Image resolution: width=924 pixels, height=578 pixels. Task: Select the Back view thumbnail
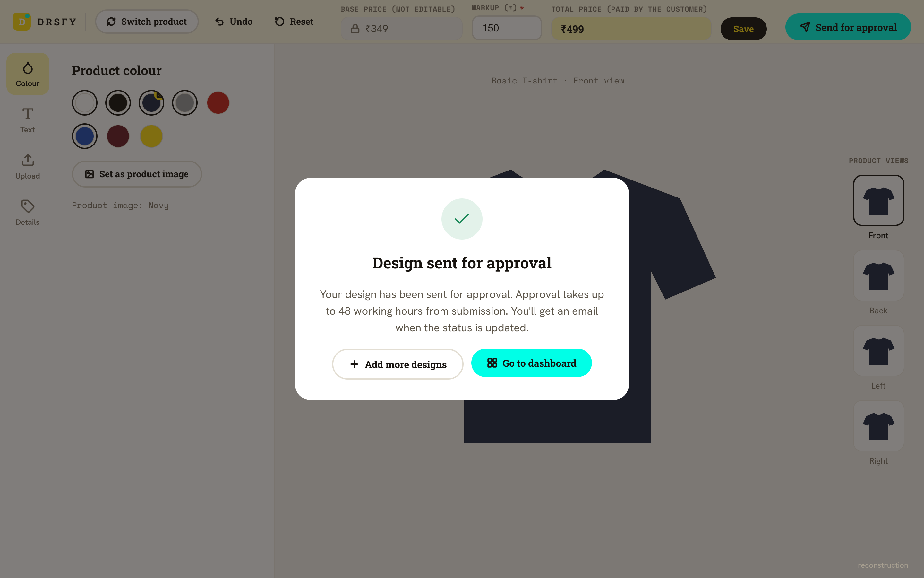[x=878, y=276]
